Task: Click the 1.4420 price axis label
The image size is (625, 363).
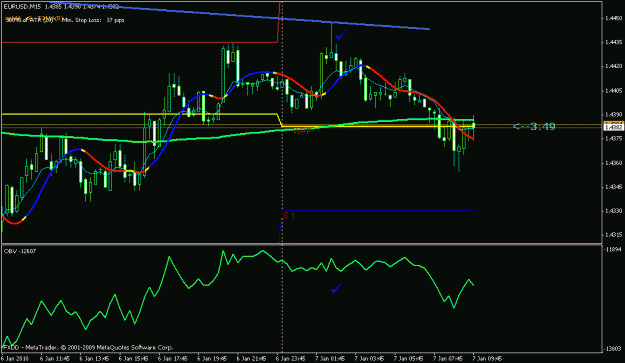Action: click(613, 66)
